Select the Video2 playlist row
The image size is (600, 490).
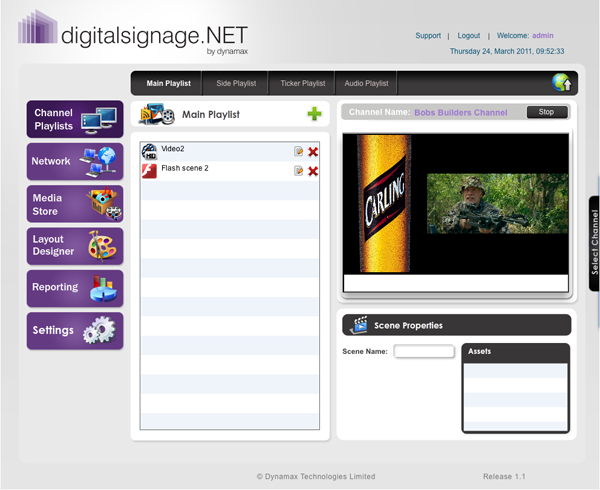pos(230,152)
